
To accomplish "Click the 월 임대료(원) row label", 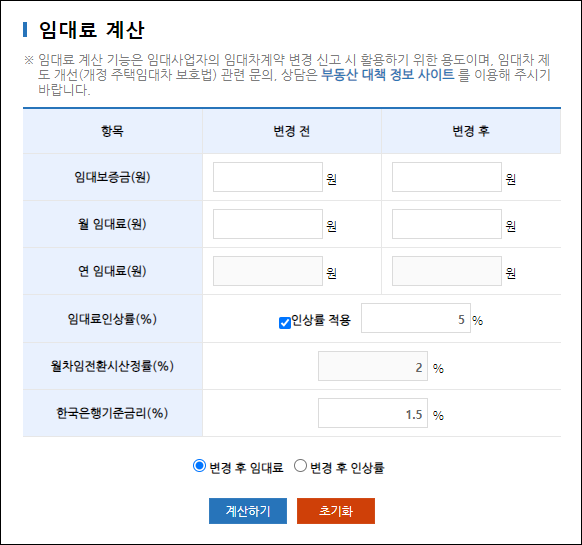I will (112, 224).
